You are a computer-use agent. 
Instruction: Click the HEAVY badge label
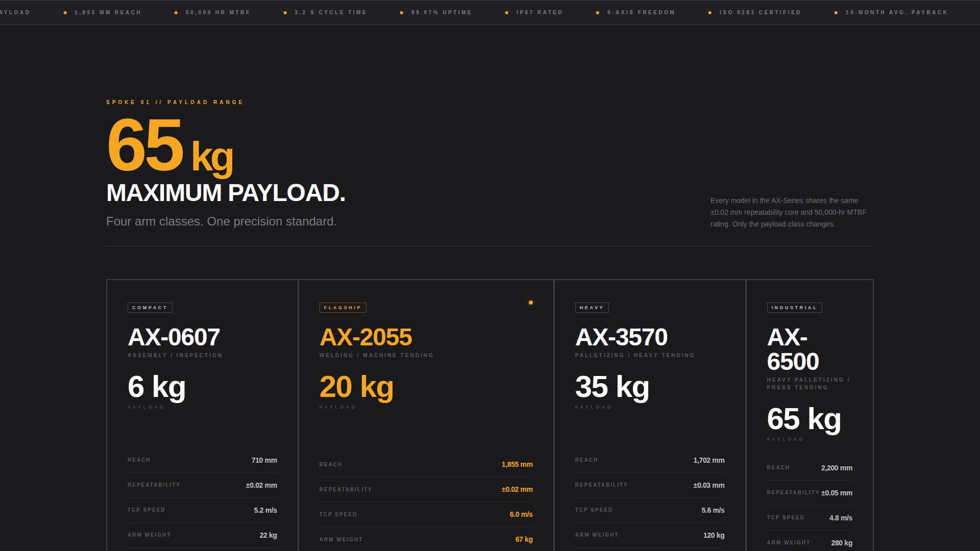click(592, 308)
